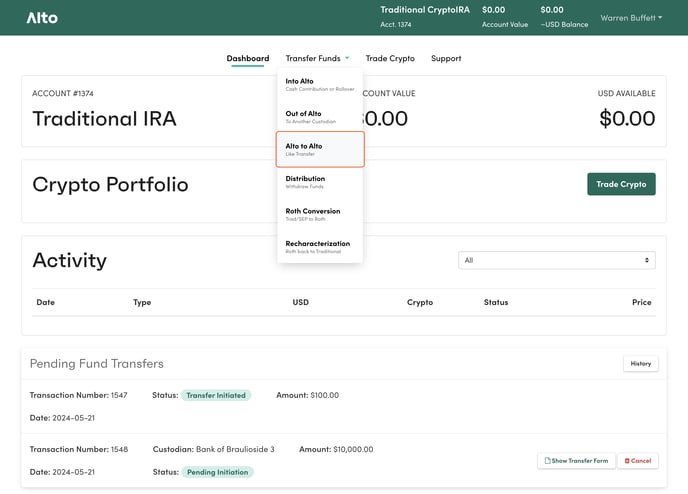
Task: Click Account Value label in header
Action: coord(505,25)
